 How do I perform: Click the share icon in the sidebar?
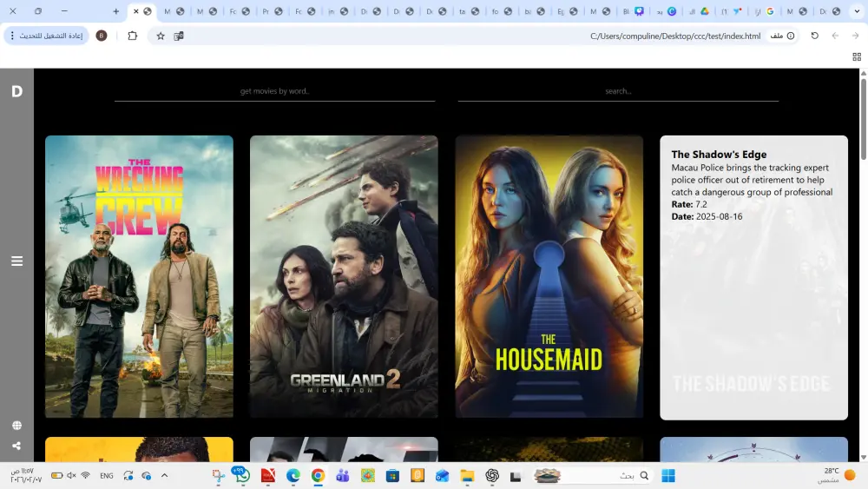[x=16, y=446]
